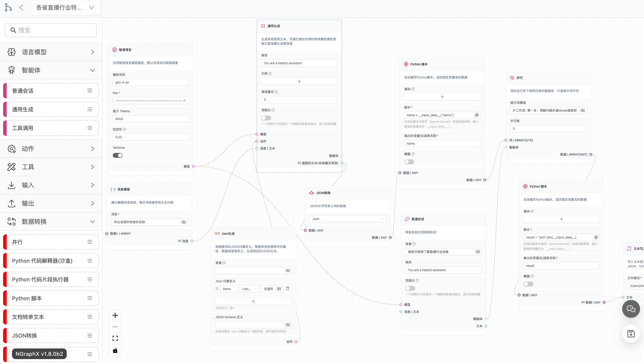Reveal the Key with the eye icon
The width and height of the screenshot is (644, 364).
click(x=185, y=100)
